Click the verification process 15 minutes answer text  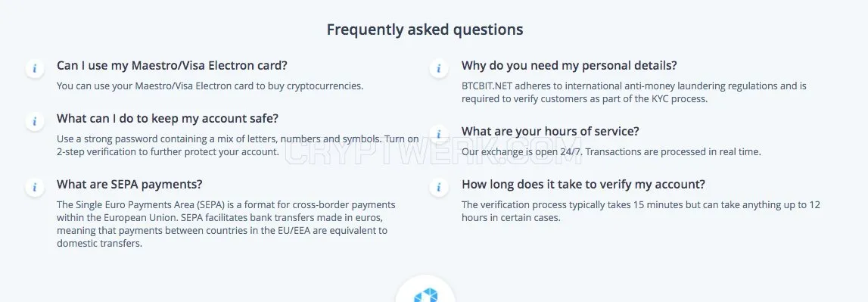[640, 211]
